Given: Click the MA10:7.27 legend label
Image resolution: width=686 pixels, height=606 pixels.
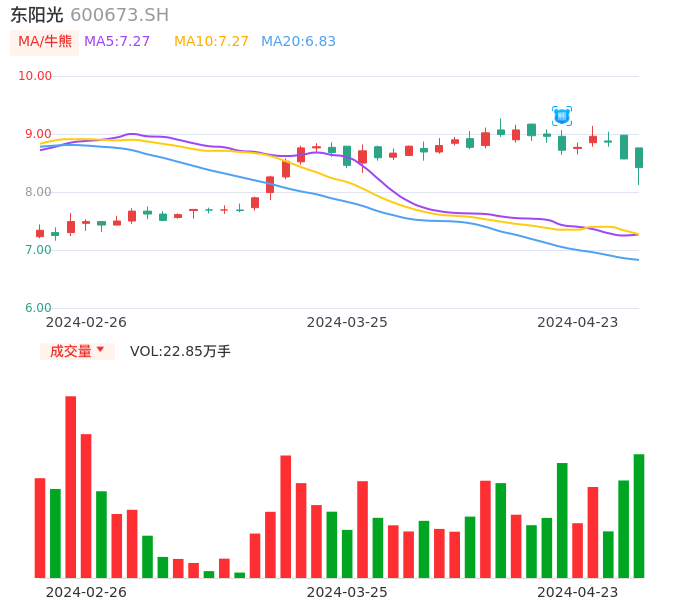Looking at the screenshot, I should click(211, 42).
